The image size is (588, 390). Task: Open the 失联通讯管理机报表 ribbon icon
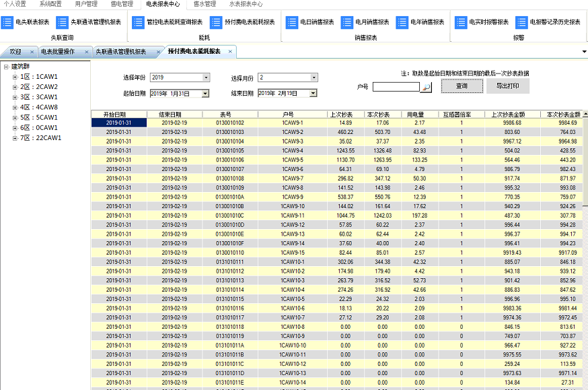[62, 22]
